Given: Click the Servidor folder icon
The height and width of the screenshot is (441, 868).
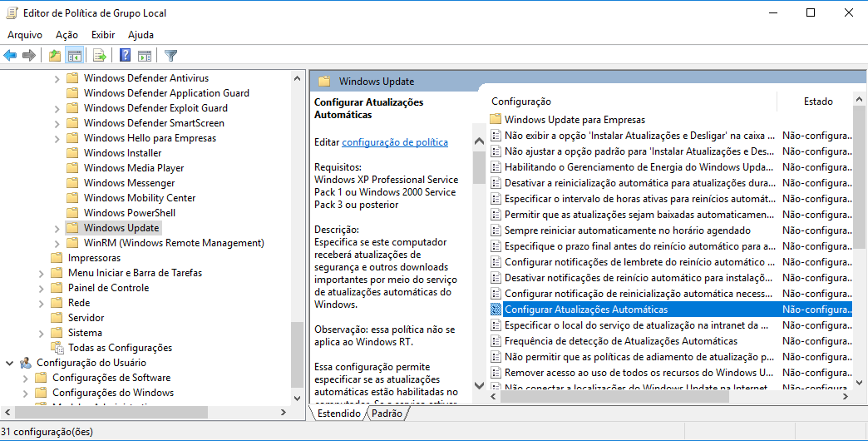Looking at the screenshot, I should [x=57, y=318].
